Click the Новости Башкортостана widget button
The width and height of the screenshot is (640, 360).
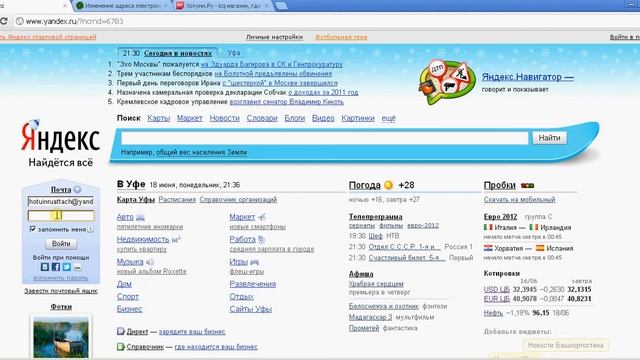(x=565, y=345)
